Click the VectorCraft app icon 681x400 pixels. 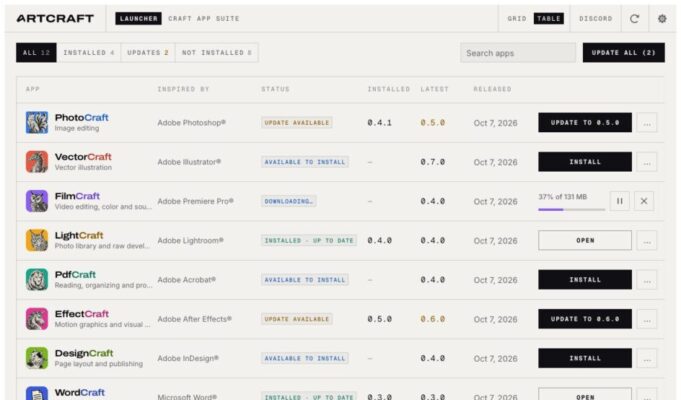pos(37,162)
